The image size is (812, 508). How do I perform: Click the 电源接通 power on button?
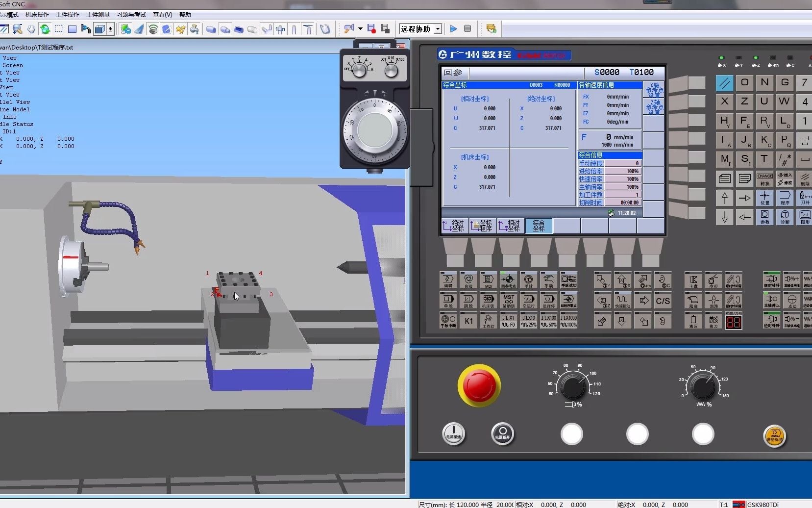coord(453,434)
